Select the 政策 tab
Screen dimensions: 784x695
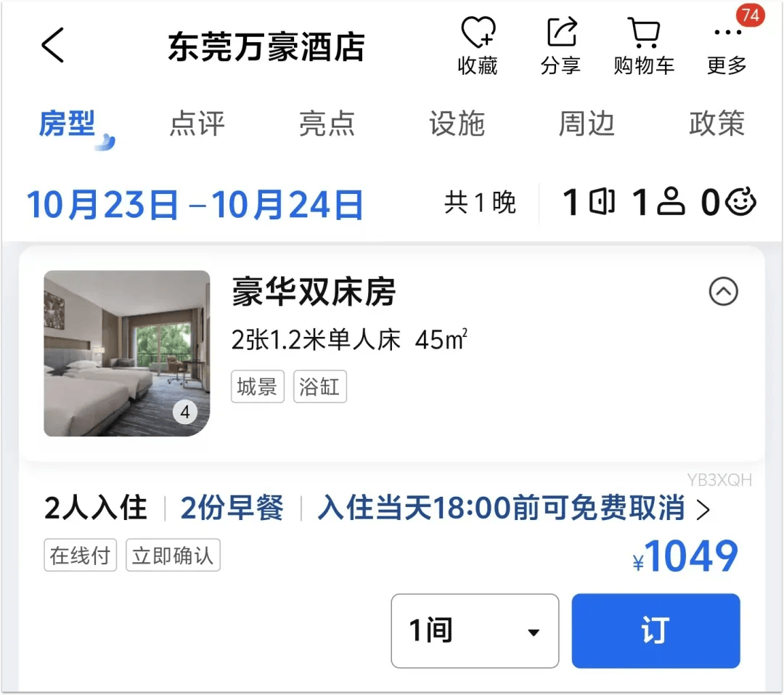(717, 123)
